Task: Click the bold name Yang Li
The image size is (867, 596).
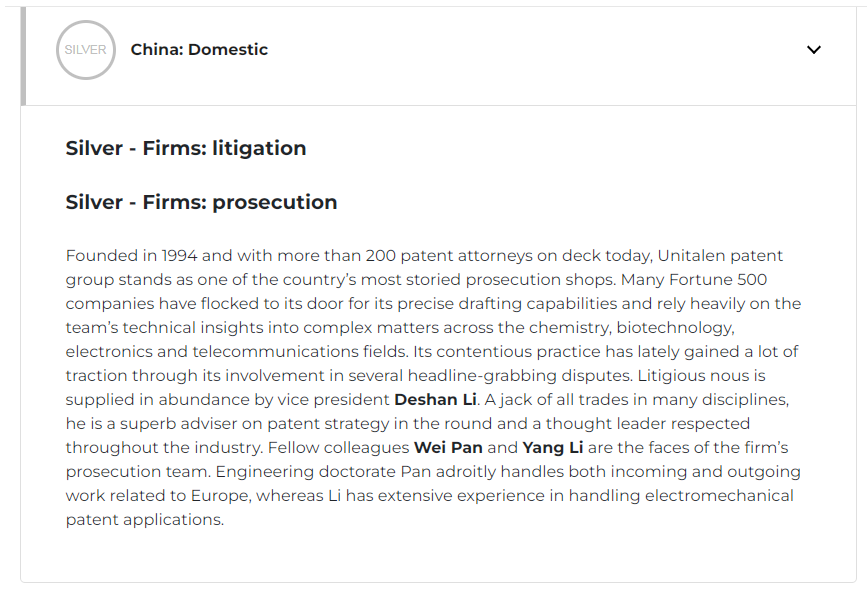Action: pyautogui.click(x=553, y=448)
